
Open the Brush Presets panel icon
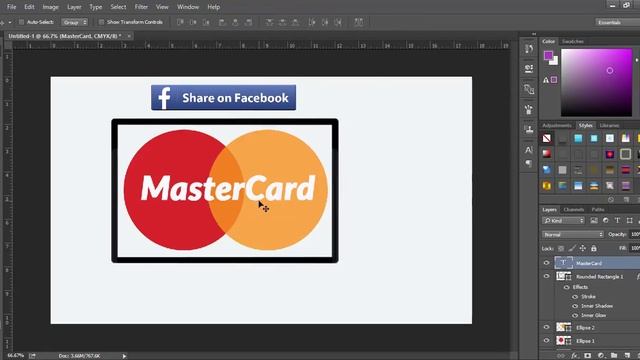pyautogui.click(x=529, y=109)
